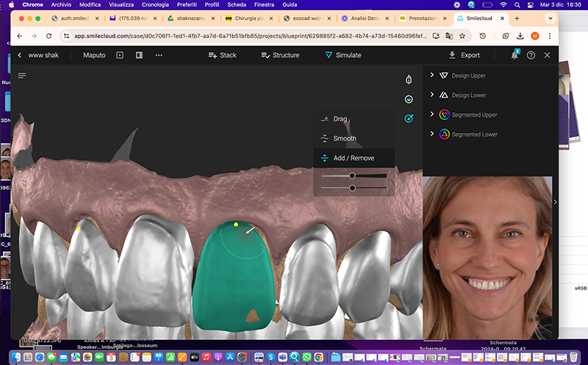
Task: Click the site information icon in address bar
Action: (x=66, y=36)
